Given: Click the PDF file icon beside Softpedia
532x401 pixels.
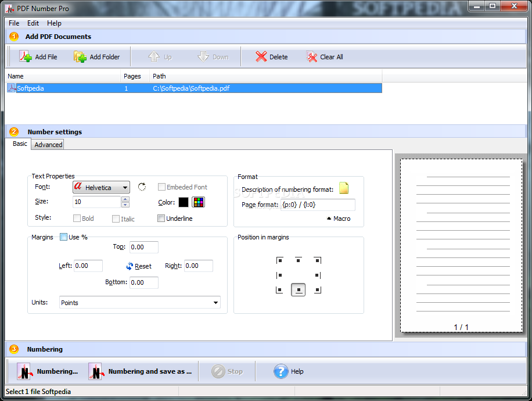Looking at the screenshot, I should coord(12,88).
